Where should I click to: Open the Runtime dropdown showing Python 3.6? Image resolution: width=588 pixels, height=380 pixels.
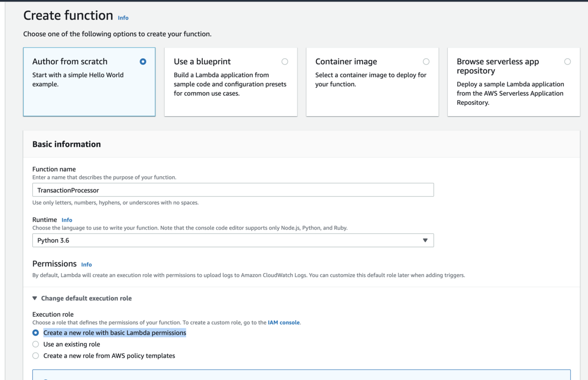(233, 240)
